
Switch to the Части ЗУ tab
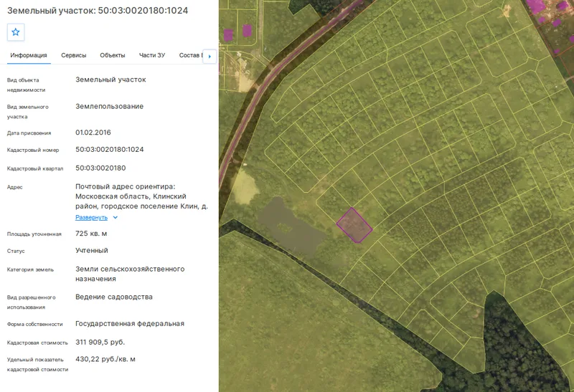[x=152, y=55]
